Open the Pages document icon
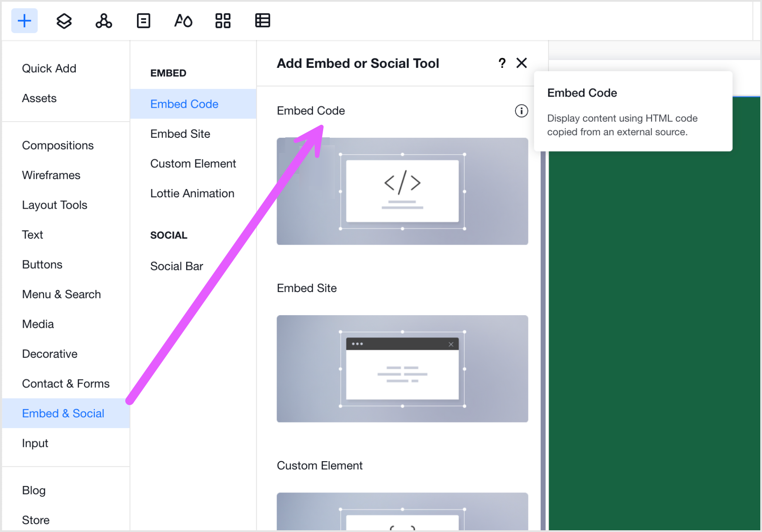This screenshot has height=532, width=762. click(143, 20)
